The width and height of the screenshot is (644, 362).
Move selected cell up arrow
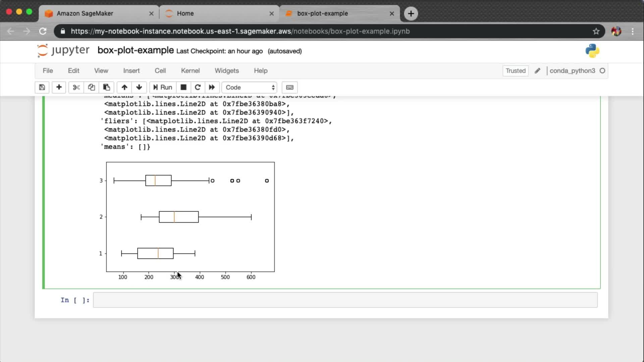tap(124, 87)
